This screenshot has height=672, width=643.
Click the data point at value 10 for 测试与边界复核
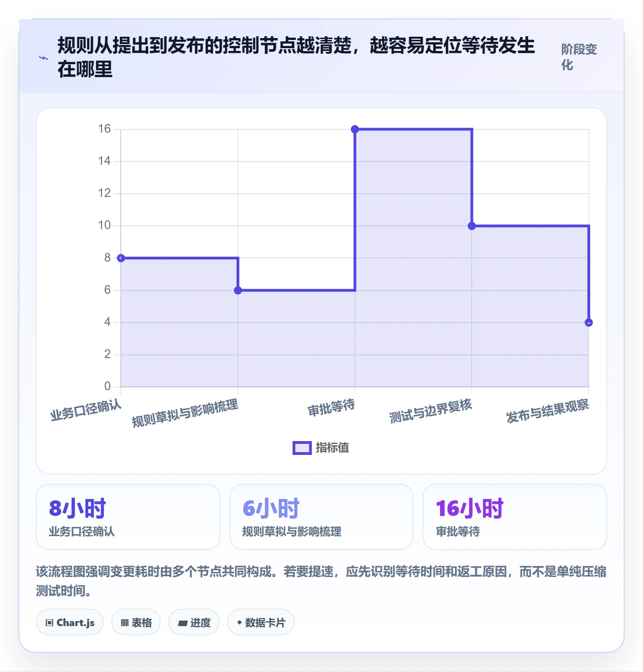coord(472,226)
